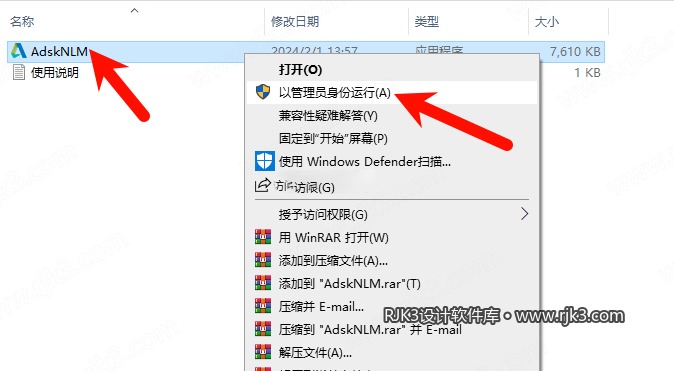Click the 1 KB size cell

pos(587,73)
